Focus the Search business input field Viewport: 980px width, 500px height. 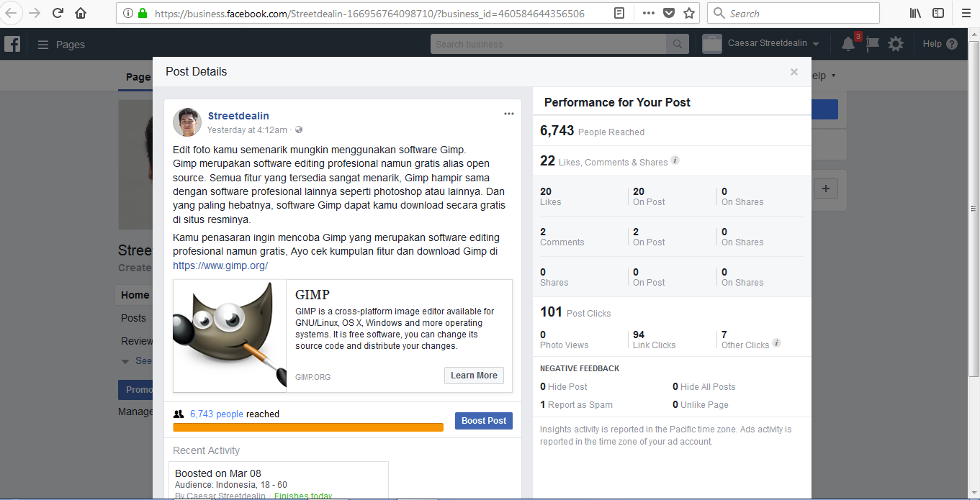549,44
